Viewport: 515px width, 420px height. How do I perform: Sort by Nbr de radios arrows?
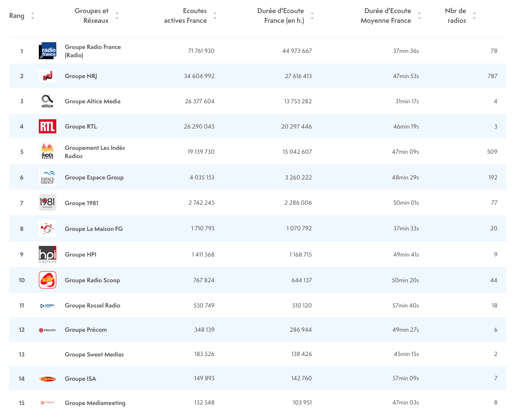474,16
